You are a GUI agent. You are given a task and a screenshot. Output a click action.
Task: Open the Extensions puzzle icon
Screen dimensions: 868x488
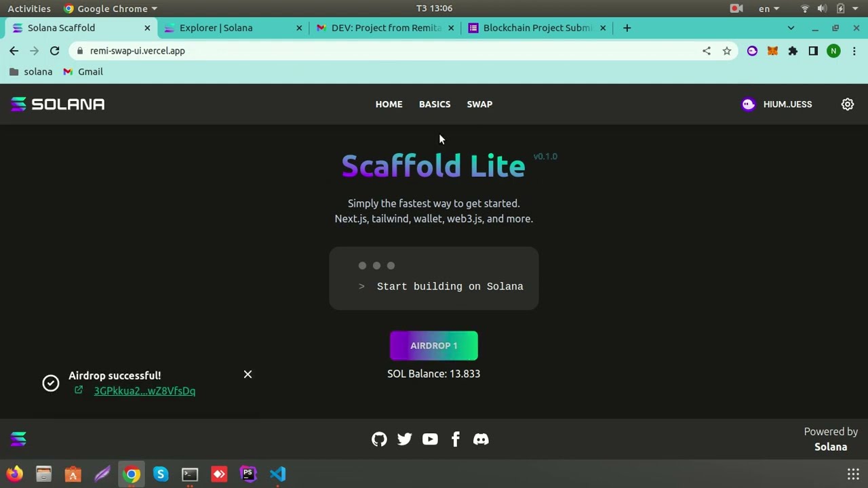tap(793, 51)
